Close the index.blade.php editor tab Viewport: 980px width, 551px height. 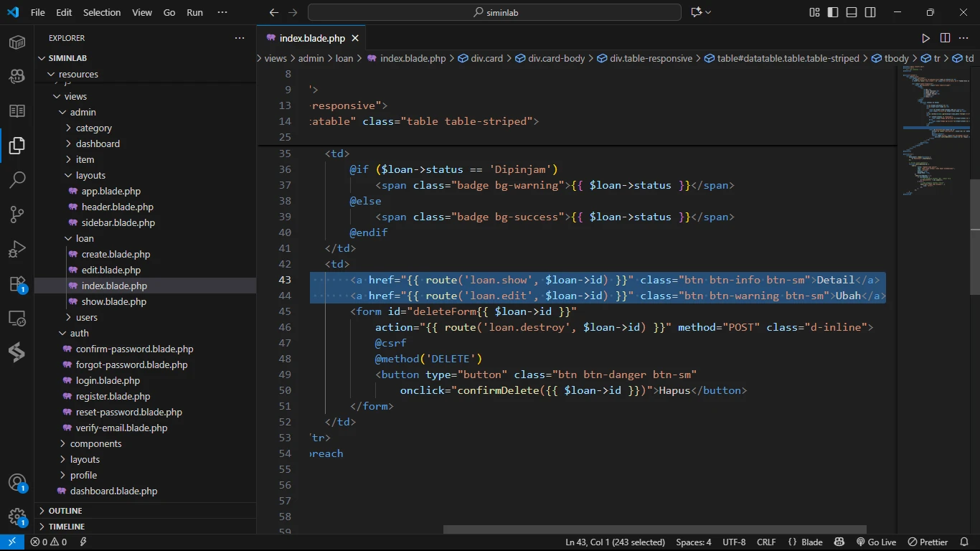tap(355, 38)
